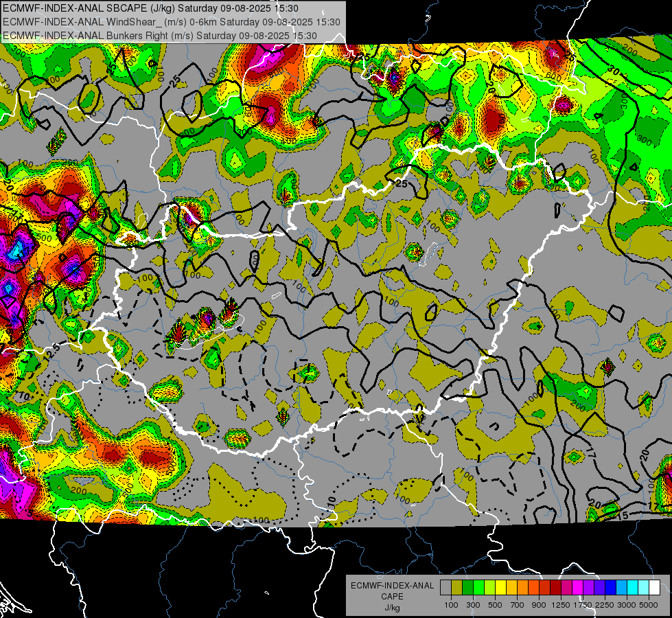
Task: Click the Bunkers Right title line
Action: tap(160, 36)
